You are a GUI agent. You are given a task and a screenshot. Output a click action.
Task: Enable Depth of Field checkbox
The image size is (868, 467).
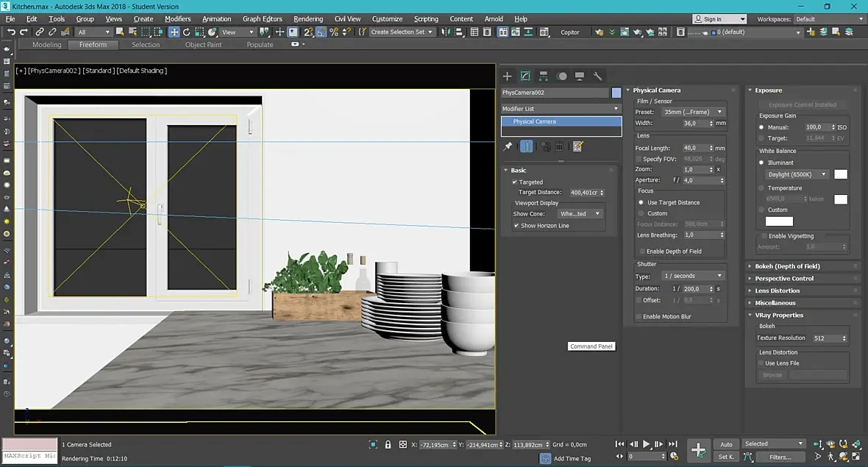click(x=641, y=252)
